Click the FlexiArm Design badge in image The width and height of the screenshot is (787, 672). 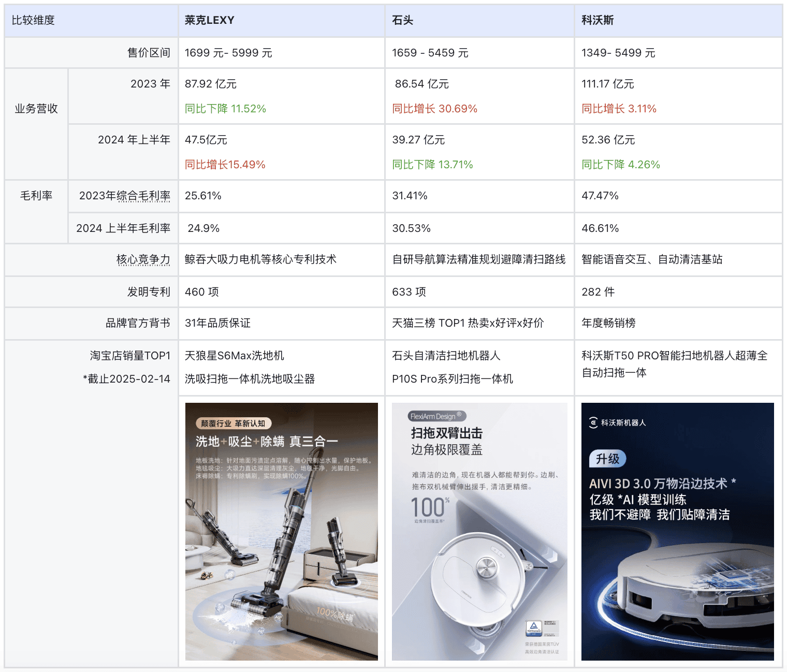click(437, 416)
